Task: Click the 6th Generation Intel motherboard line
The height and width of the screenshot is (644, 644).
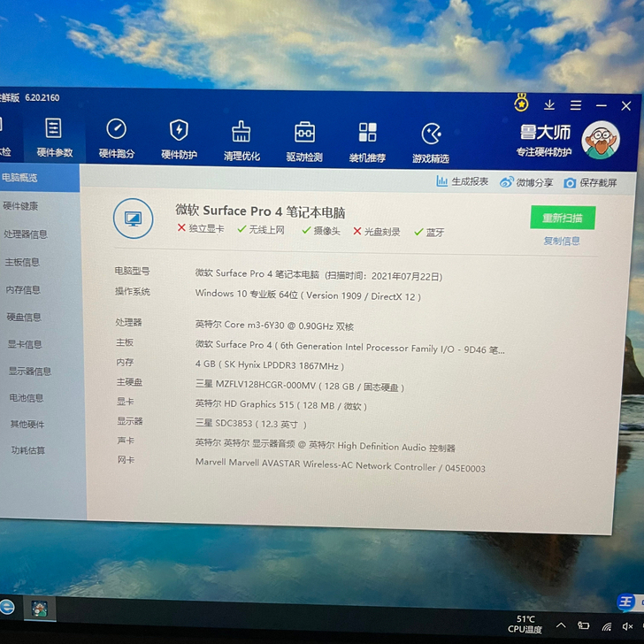Action: coord(350,347)
